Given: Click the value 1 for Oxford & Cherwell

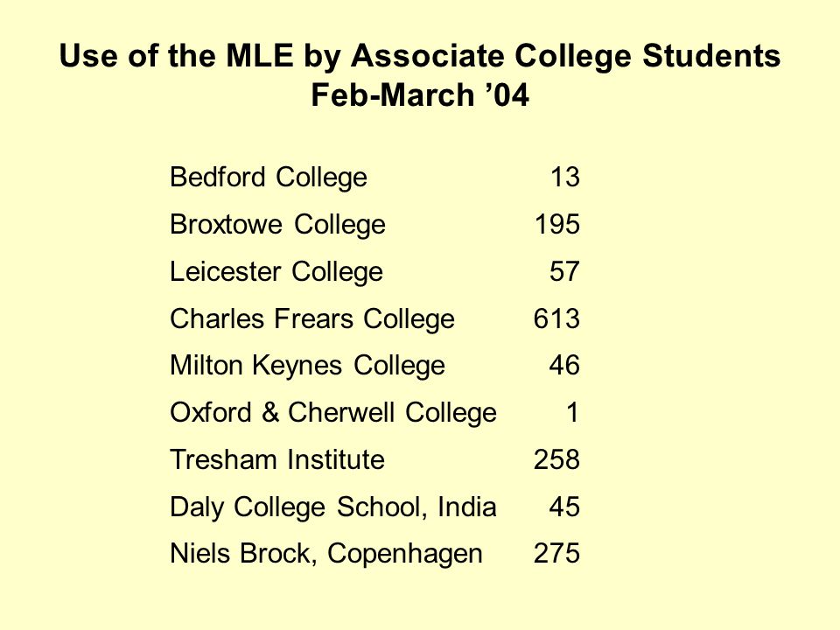Looking at the screenshot, I should coord(572,412).
